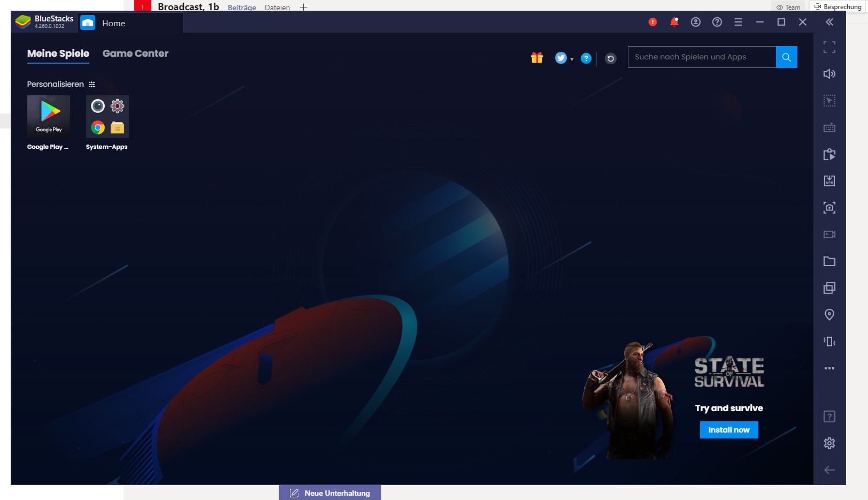The height and width of the screenshot is (500, 868).
Task: Open settings gear in the sidebar
Action: [829, 443]
